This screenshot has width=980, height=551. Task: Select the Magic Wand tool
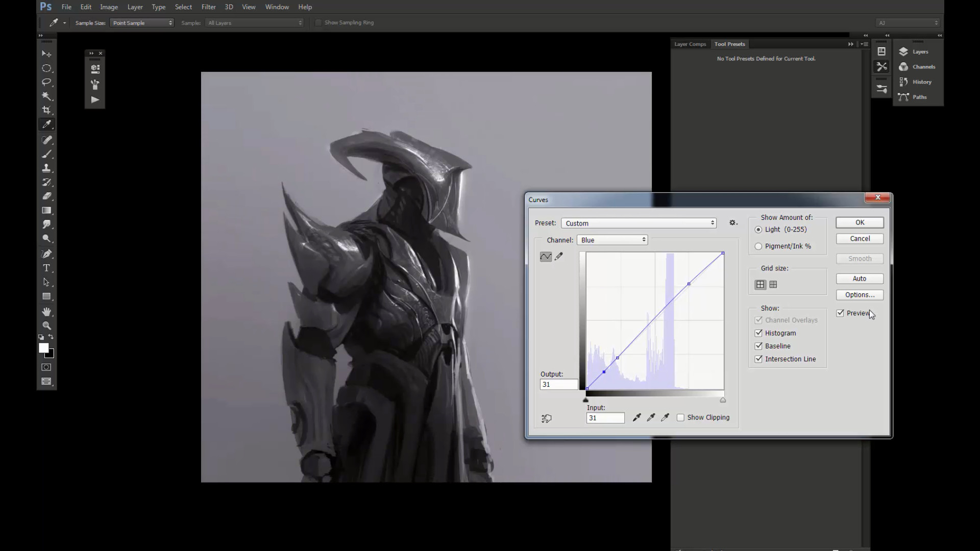[x=46, y=96]
